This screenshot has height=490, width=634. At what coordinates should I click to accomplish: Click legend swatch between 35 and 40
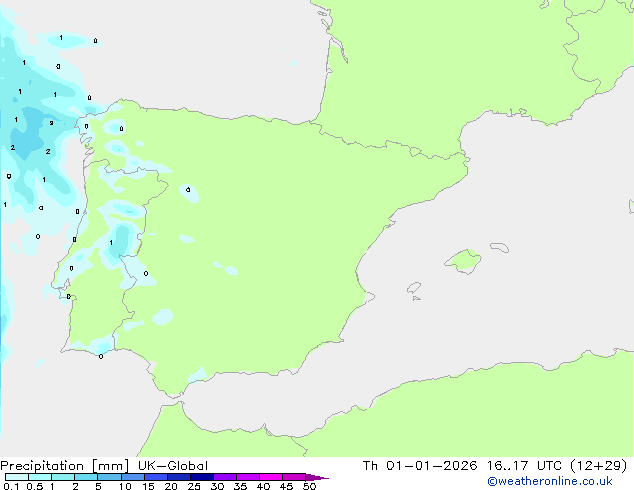pyautogui.click(x=248, y=477)
